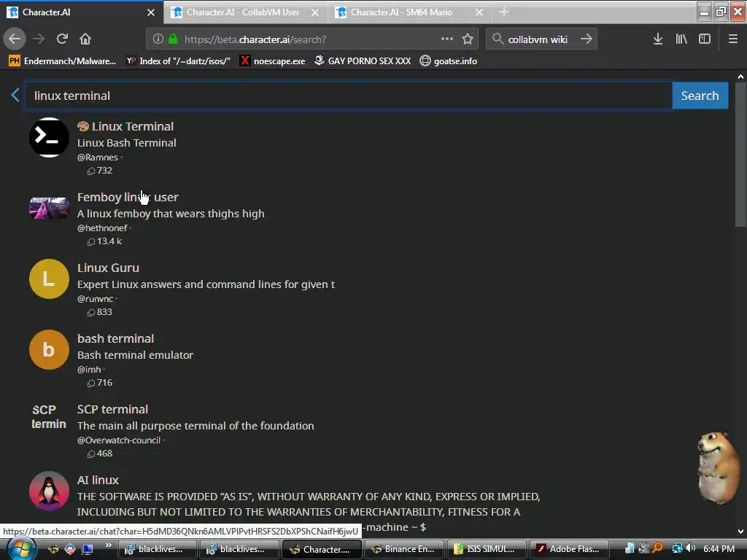The image size is (747, 560).
Task: Close the CollabVM User tab
Action: point(315,13)
